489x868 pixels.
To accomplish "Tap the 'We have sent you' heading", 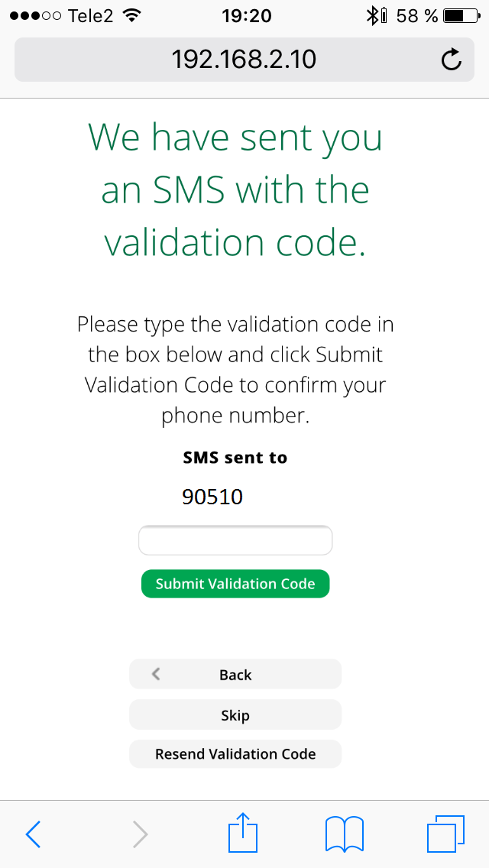I will [x=235, y=138].
